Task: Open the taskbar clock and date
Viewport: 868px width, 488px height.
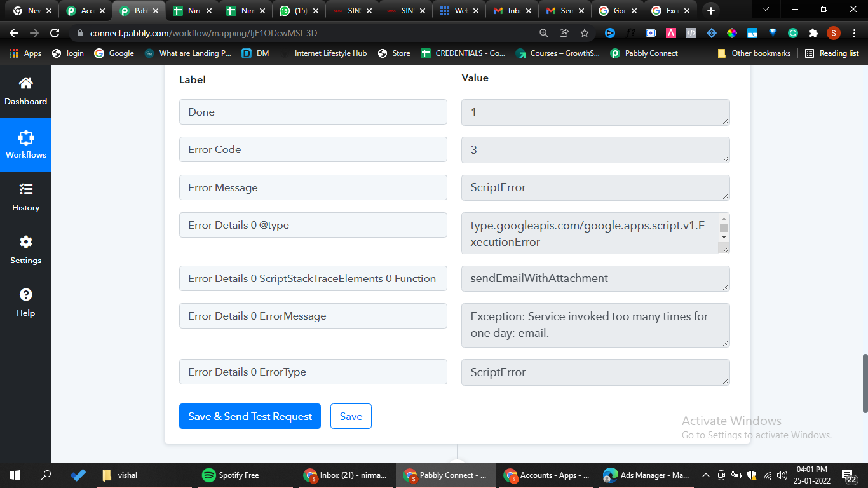Action: (811, 475)
